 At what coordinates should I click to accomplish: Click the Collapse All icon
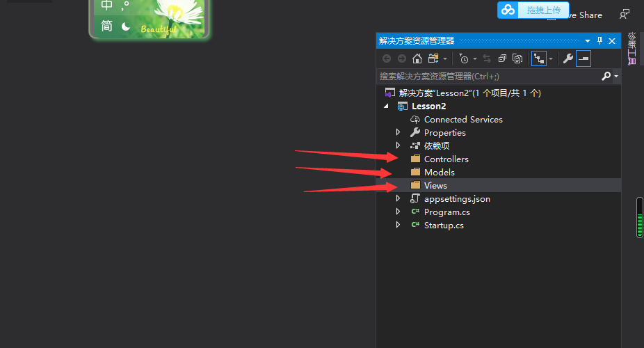[502, 58]
